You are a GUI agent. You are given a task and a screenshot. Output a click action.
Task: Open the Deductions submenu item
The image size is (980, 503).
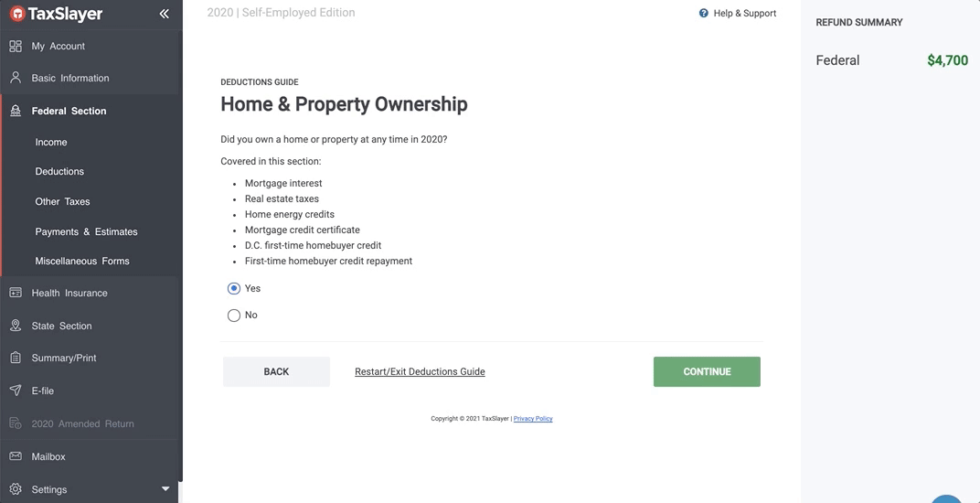point(59,171)
